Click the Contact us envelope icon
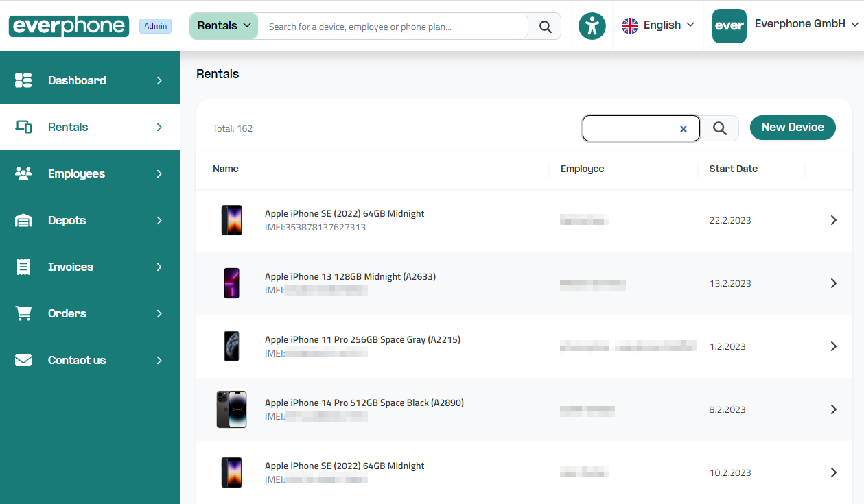Screen dimensions: 864x504 tap(23, 360)
